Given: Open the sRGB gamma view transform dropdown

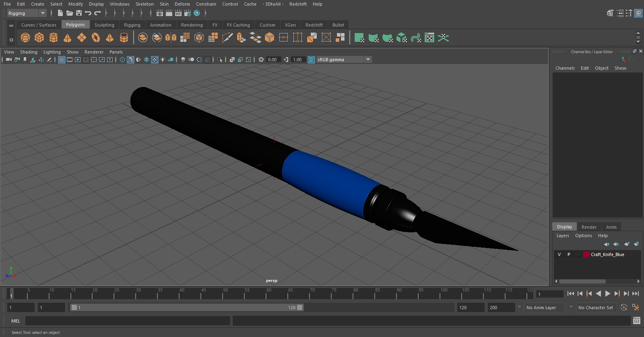Looking at the screenshot, I should (344, 60).
